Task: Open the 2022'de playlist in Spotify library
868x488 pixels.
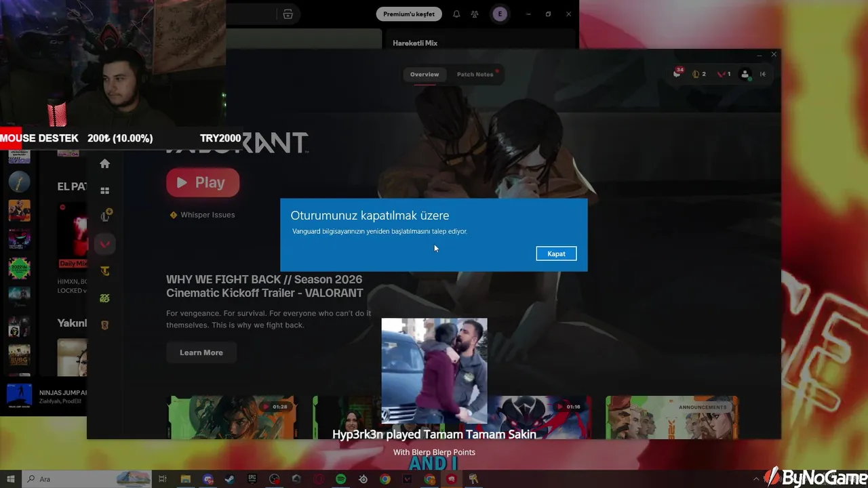Action: 19,268
